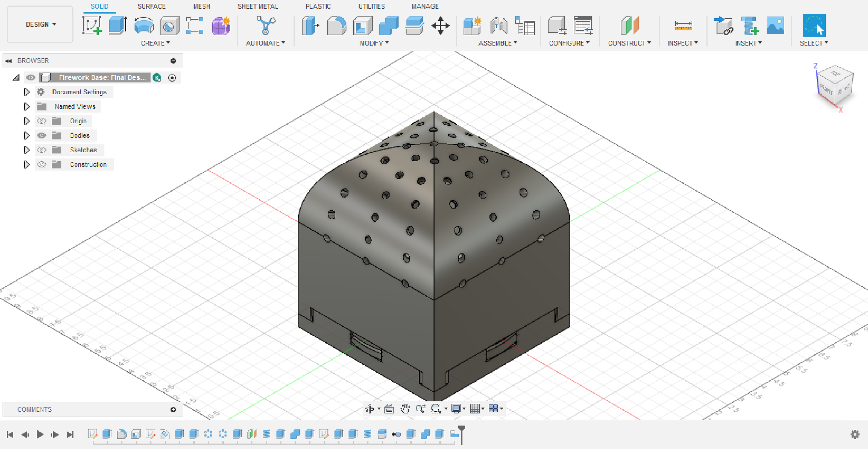Click the Pan hand icon
The image size is (868, 450).
coord(405,409)
